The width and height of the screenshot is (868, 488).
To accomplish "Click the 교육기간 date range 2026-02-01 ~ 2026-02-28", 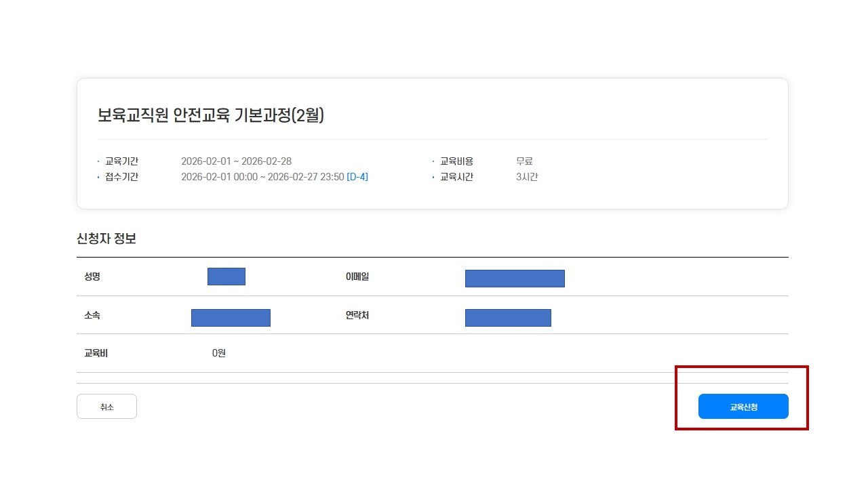I will point(236,161).
